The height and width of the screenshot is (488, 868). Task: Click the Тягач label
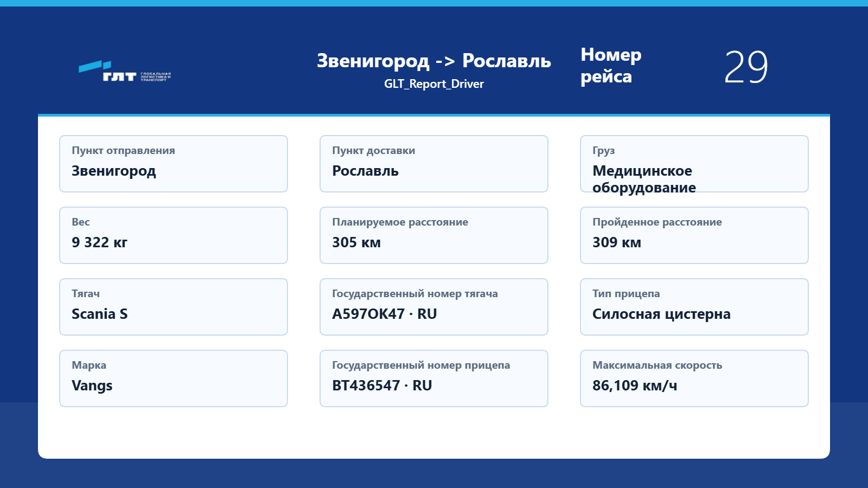coord(86,293)
